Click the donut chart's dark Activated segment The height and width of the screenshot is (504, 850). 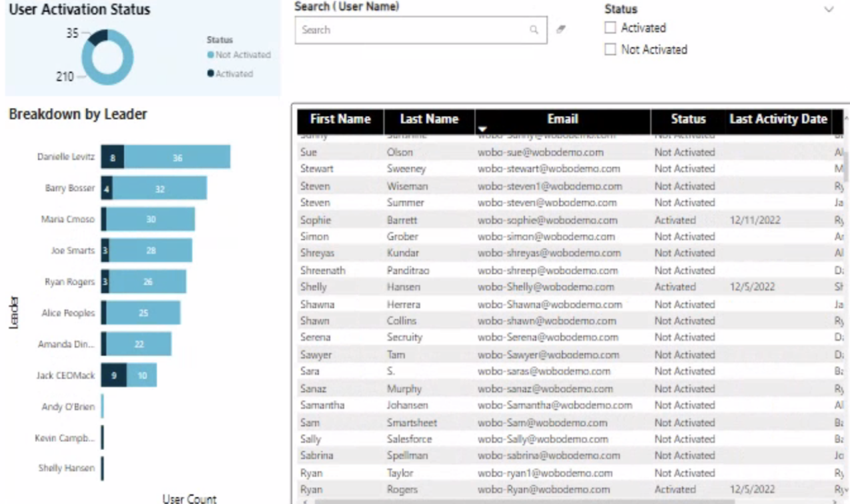coord(99,38)
